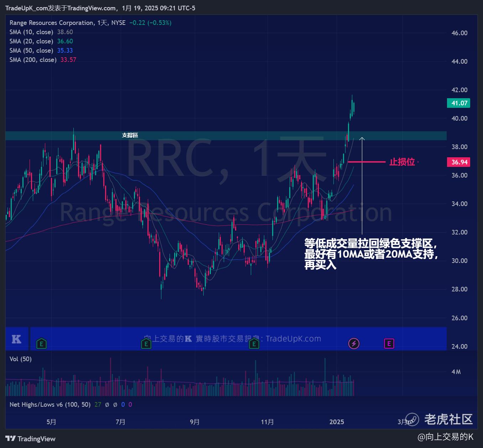The image size is (483, 448).
Task: Click the 7月 date axis label
Action: (120, 422)
